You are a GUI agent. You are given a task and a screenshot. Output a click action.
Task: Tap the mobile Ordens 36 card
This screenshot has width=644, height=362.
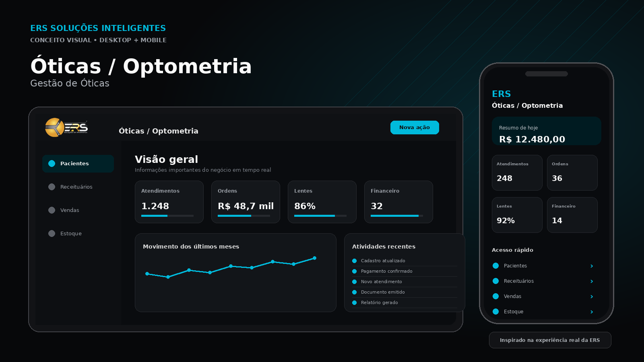[572, 173]
